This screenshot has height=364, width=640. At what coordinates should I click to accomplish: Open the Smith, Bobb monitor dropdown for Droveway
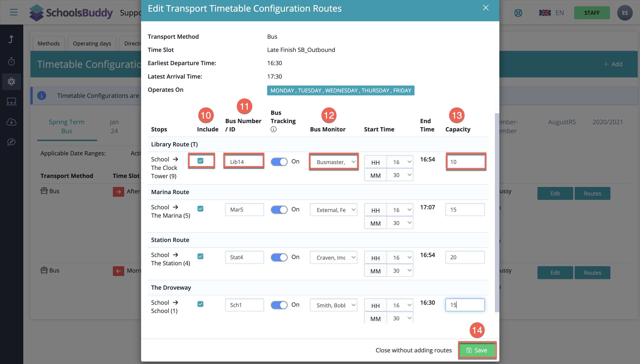(x=333, y=305)
